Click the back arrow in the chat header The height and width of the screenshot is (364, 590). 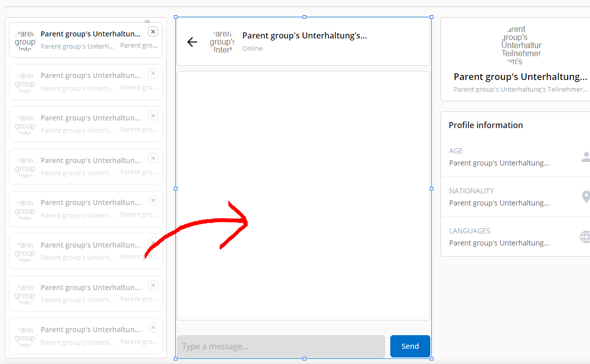pyautogui.click(x=192, y=42)
